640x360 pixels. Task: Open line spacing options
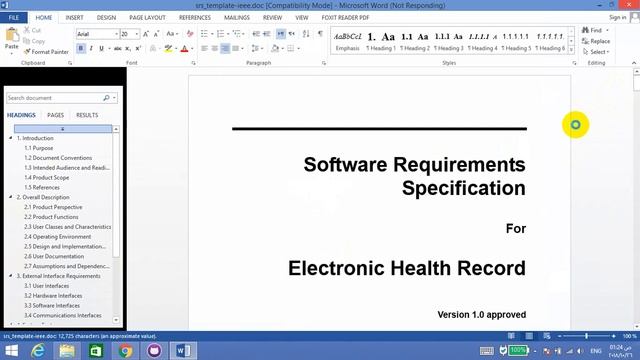click(257, 49)
